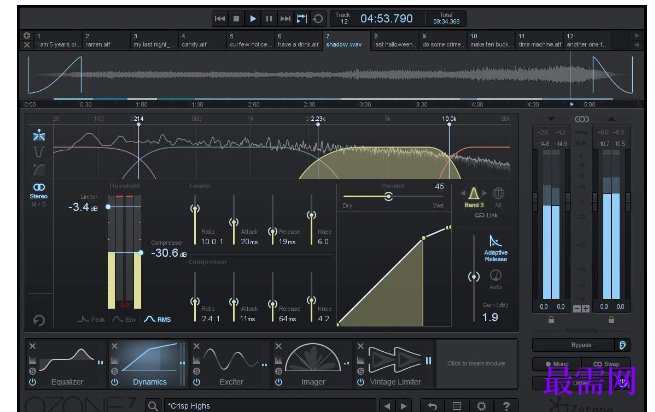Toggle the loop playback icon
655x412 pixels.
318,19
